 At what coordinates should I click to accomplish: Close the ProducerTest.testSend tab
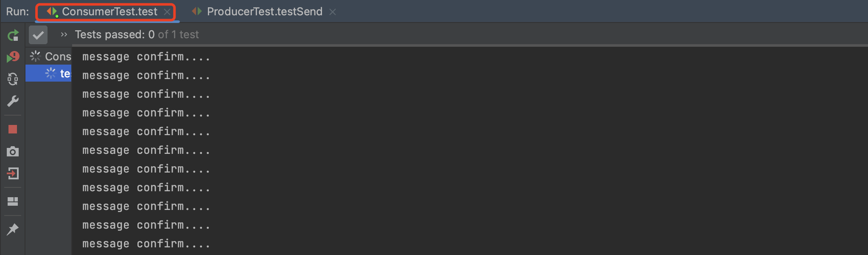click(333, 12)
